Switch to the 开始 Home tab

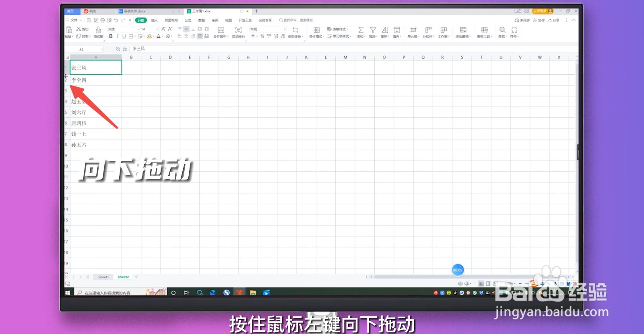click(141, 20)
